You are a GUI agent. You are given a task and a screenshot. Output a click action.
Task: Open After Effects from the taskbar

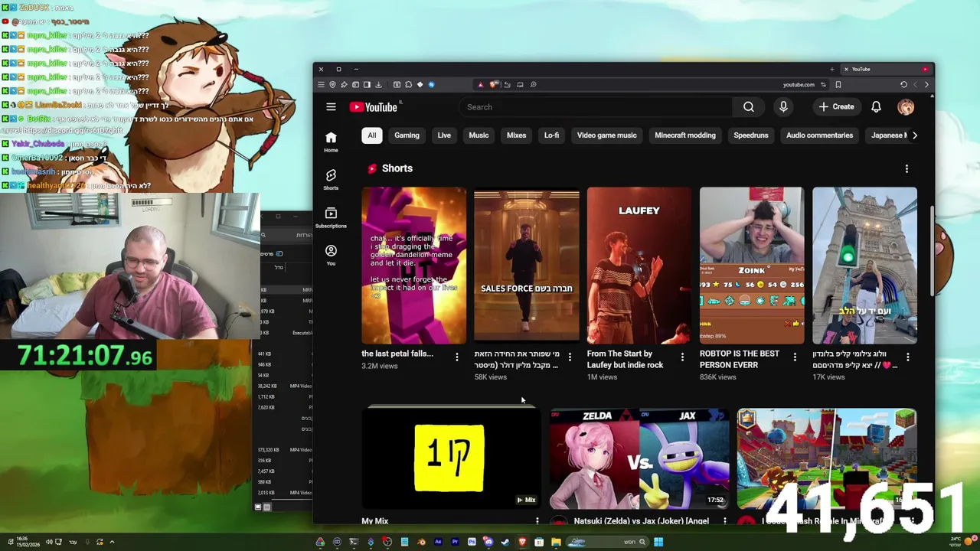pyautogui.click(x=438, y=542)
